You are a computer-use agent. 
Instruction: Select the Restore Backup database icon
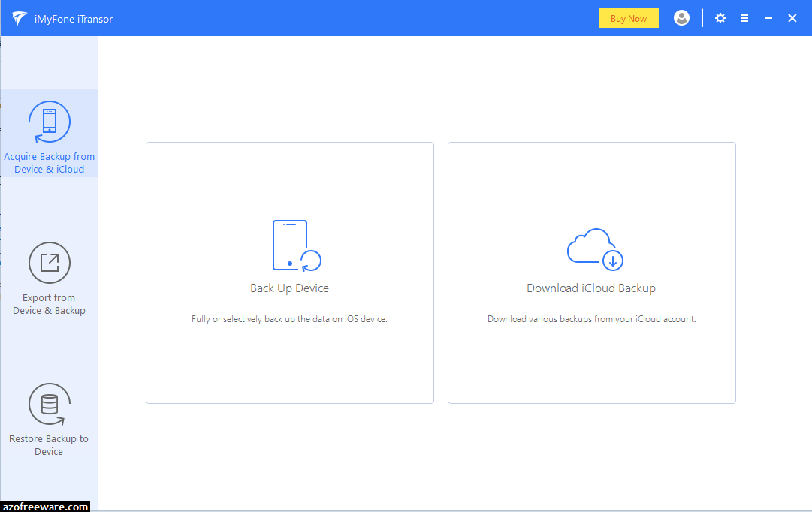pyautogui.click(x=49, y=405)
